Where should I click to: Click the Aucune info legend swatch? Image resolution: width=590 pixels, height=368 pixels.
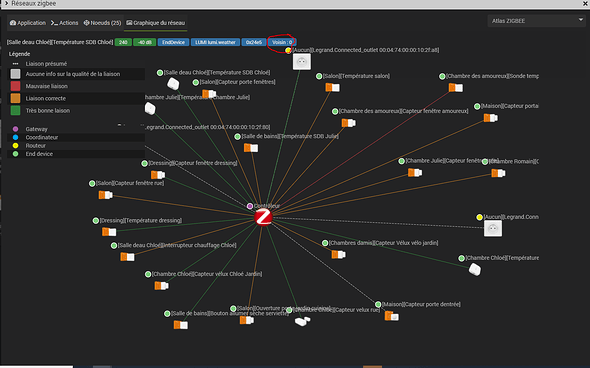[x=15, y=74]
